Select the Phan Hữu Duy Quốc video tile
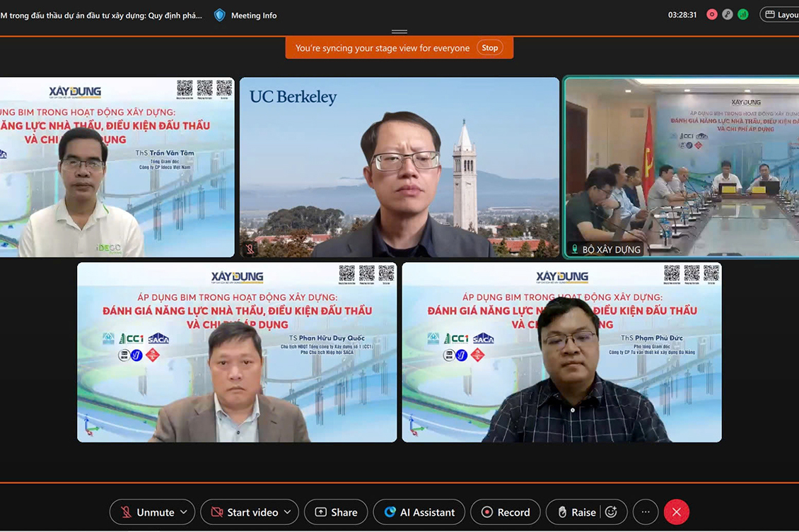This screenshot has height=532, width=799. pos(237,353)
